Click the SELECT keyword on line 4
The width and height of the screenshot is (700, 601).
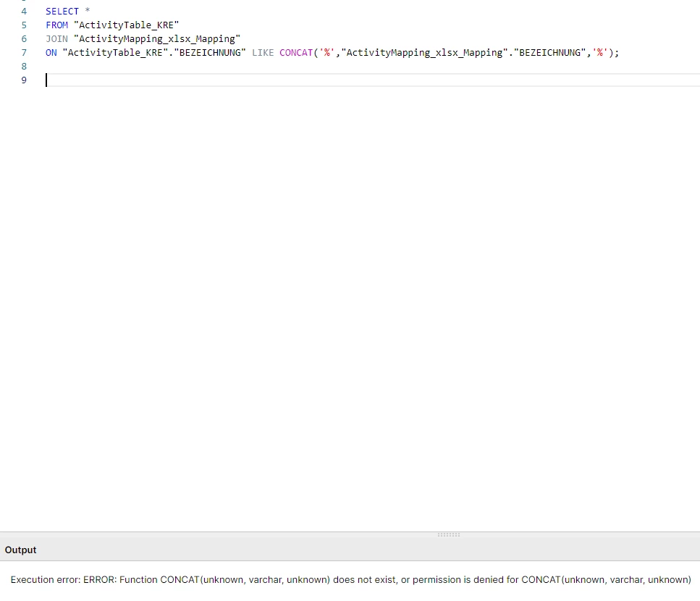(x=62, y=11)
